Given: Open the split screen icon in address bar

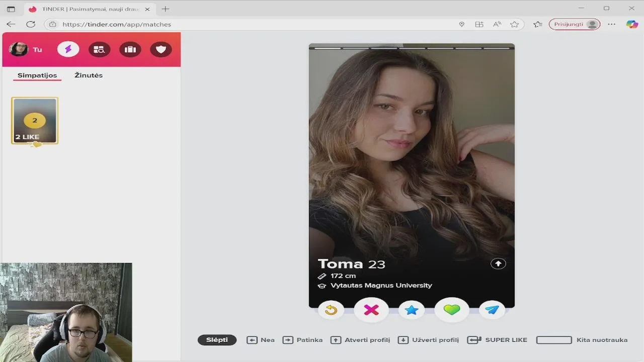Looking at the screenshot, I should coord(479,24).
